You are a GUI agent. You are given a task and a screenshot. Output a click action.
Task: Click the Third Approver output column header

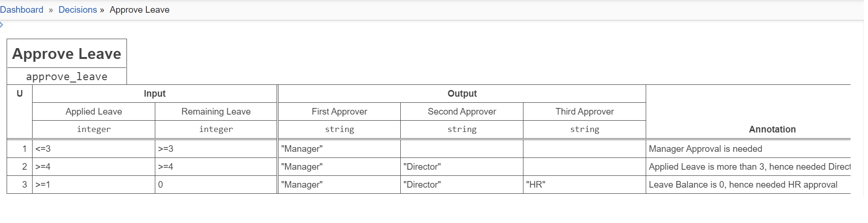[584, 112]
